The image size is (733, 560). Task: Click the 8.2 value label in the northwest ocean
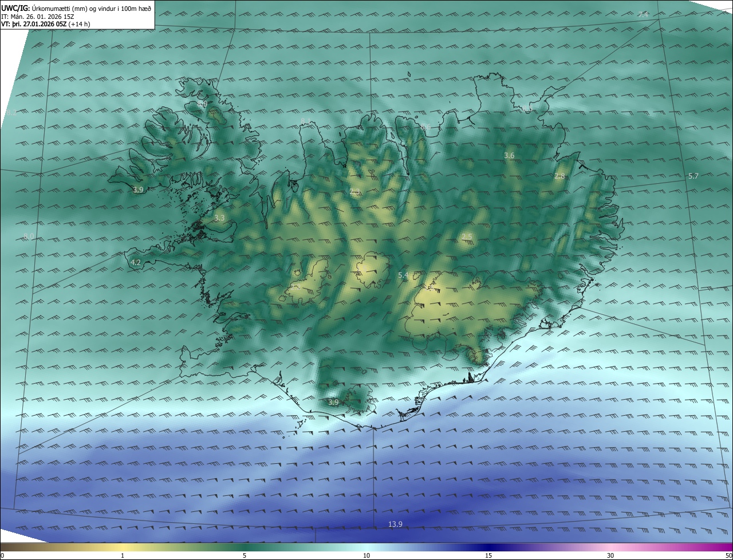[x=11, y=113]
